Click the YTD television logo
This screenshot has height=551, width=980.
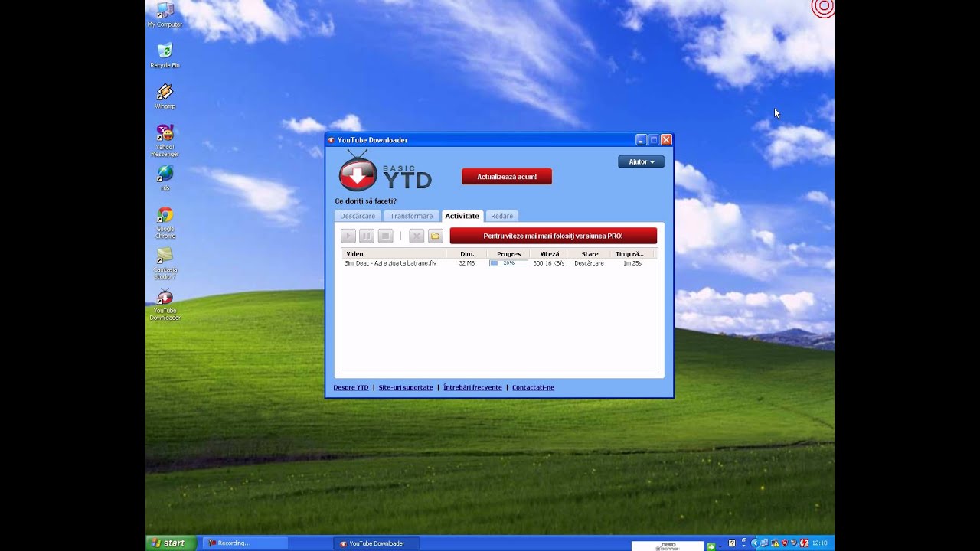(x=358, y=171)
